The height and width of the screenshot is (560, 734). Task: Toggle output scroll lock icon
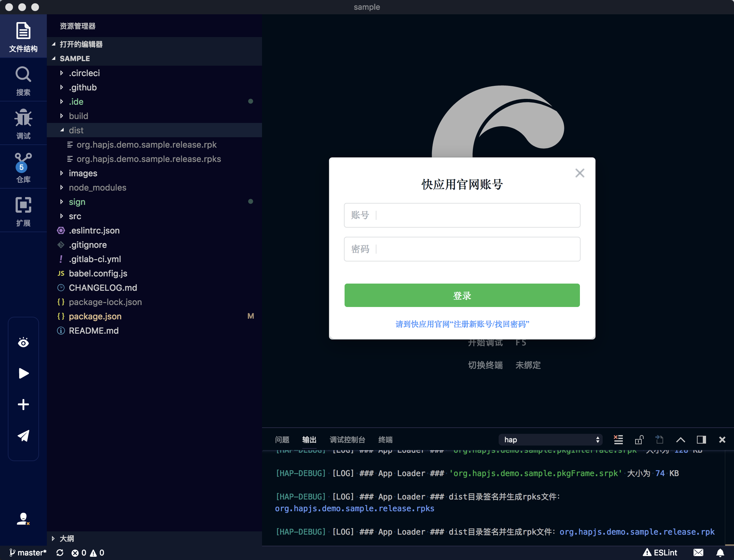(x=639, y=440)
